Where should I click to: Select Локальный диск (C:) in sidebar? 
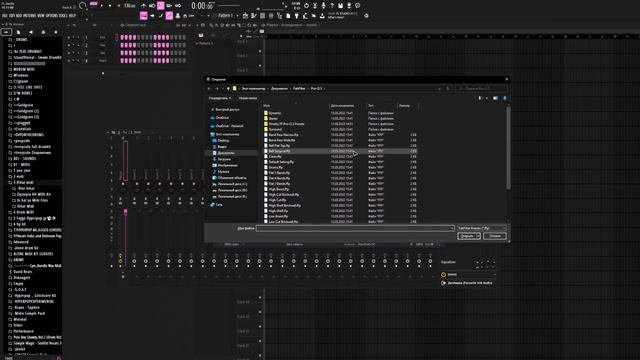[x=232, y=184]
